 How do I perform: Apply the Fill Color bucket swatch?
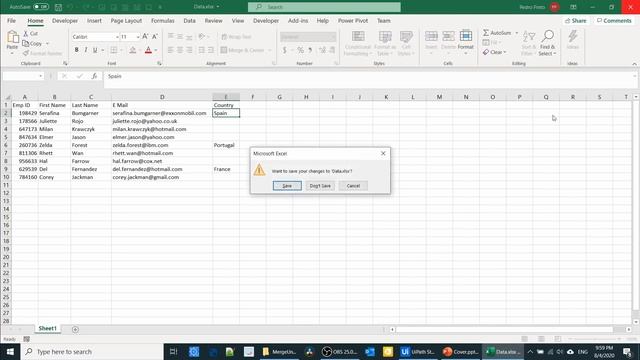pos(133,50)
